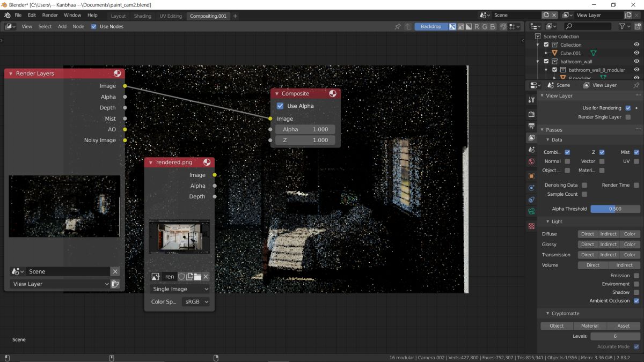644x362 pixels.
Task: Click Diffuse Direct pass button
Action: click(x=588, y=234)
